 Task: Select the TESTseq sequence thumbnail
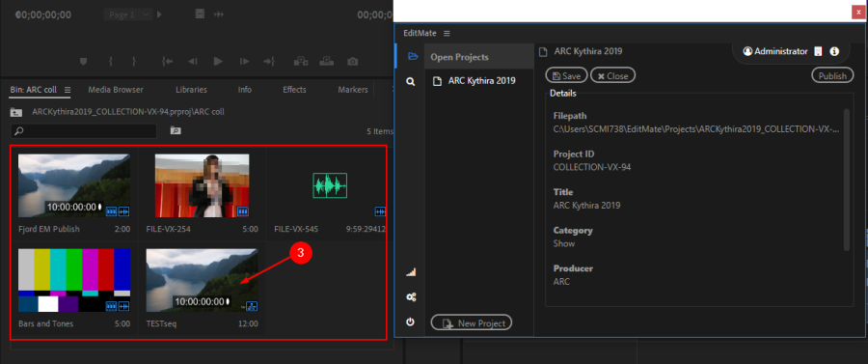pyautogui.click(x=203, y=280)
